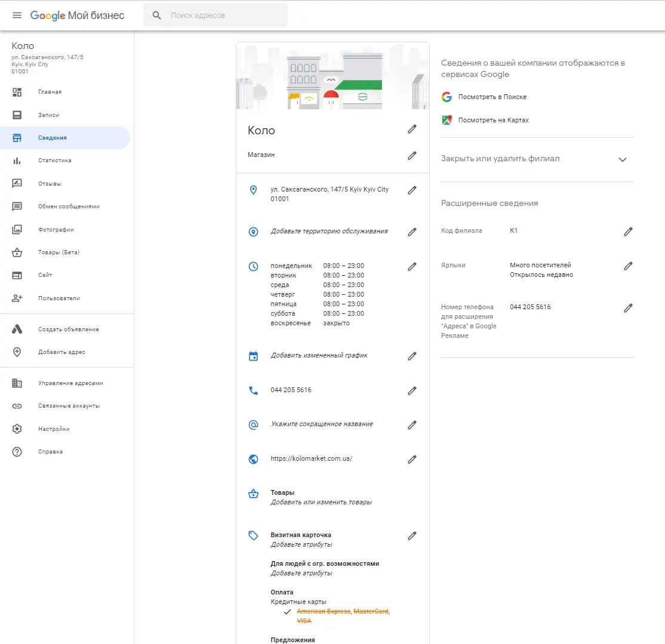Open Настройки in the sidebar

54,429
